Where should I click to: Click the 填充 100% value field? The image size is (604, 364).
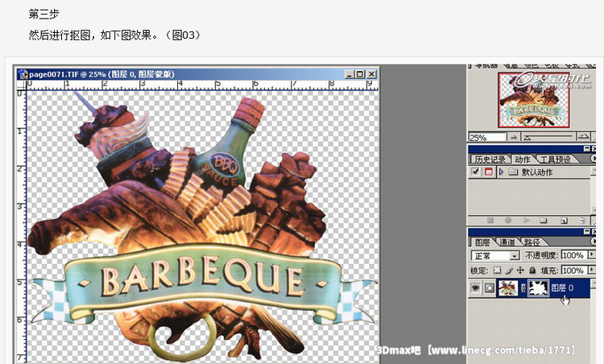click(x=574, y=271)
